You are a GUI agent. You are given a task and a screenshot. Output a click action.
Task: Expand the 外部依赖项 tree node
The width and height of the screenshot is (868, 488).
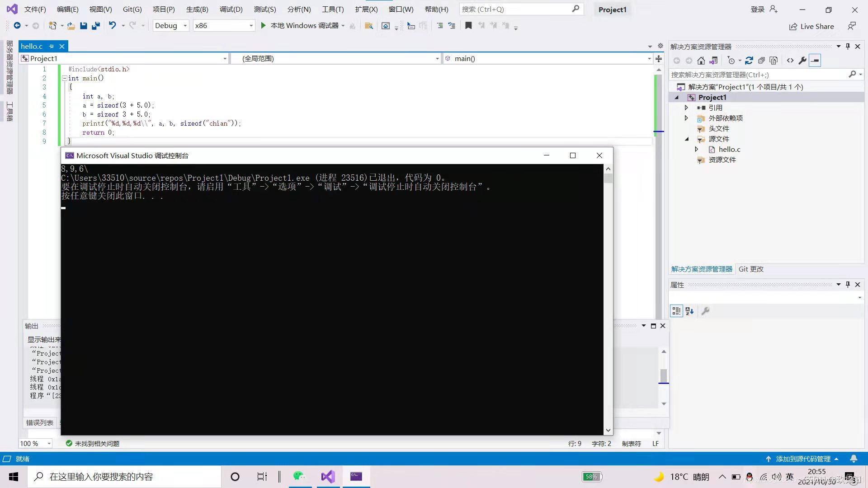coord(686,118)
